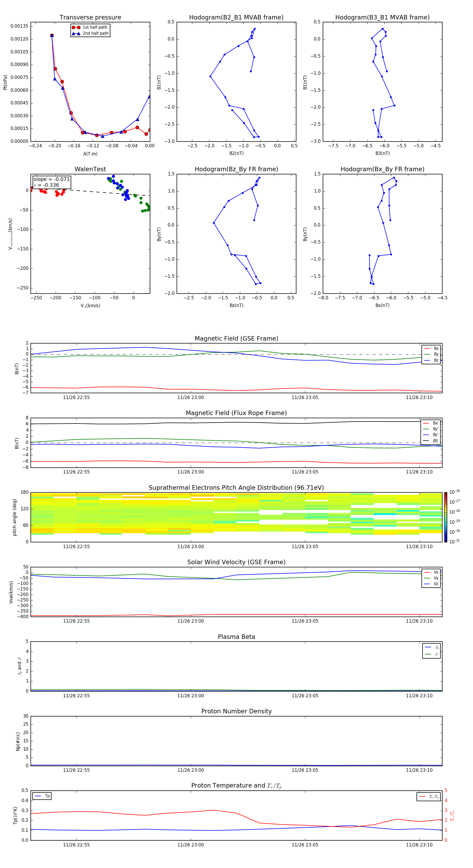The image size is (473, 868).
Task: Click the 'Vx' legend entry in velocity plot
Action: [431, 572]
